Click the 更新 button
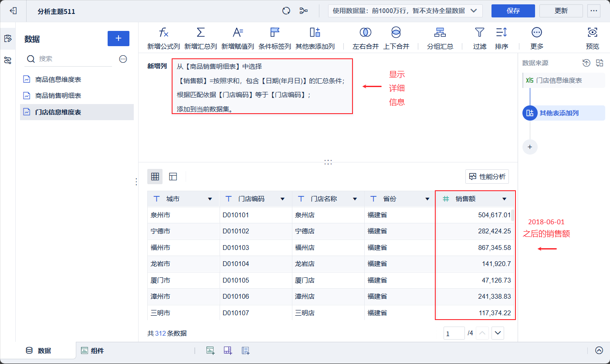 561,11
